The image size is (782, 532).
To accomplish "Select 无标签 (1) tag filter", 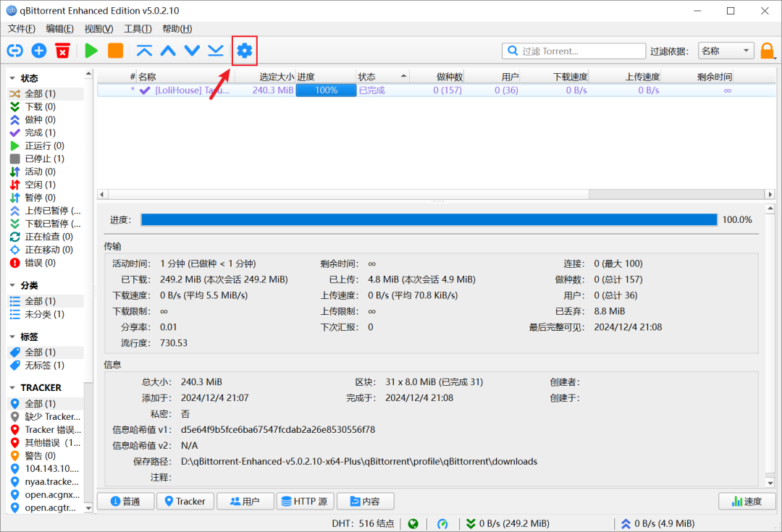I will (x=46, y=366).
